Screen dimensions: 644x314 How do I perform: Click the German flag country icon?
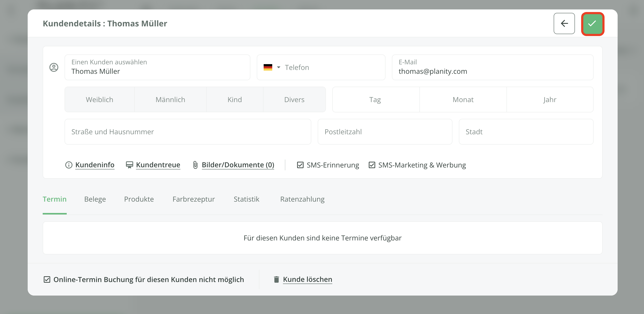[268, 67]
